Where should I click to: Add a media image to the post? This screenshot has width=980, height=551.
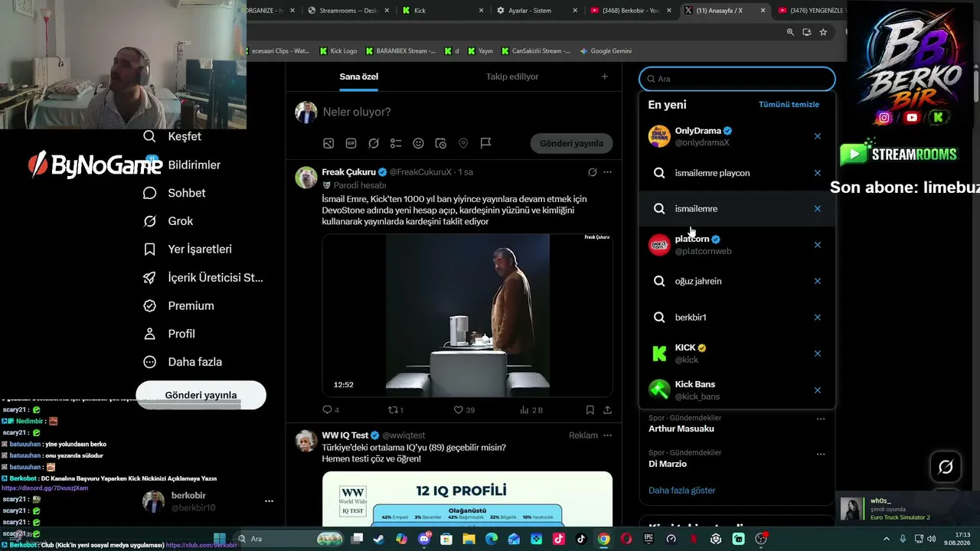pos(328,143)
